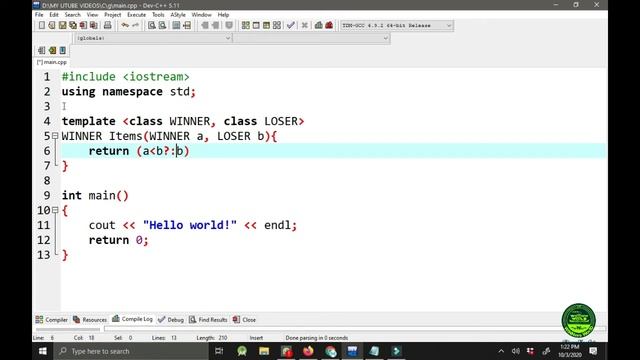640x360 pixels.
Task: Click the New source file toolbar icon
Action: 42,25
